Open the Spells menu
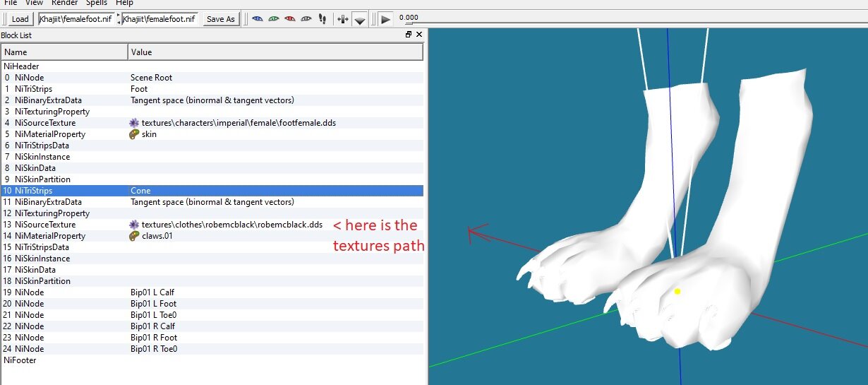 tap(97, 3)
